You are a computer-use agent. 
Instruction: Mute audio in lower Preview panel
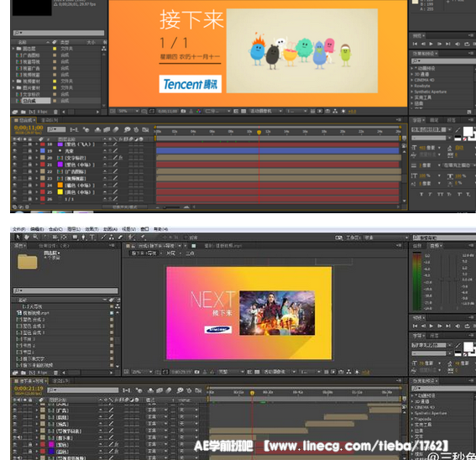(x=458, y=326)
